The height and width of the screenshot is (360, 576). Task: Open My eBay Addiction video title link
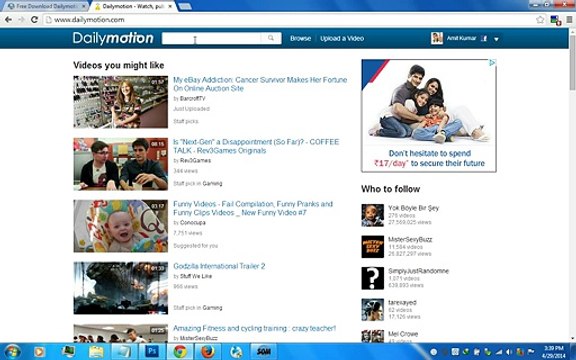point(260,84)
